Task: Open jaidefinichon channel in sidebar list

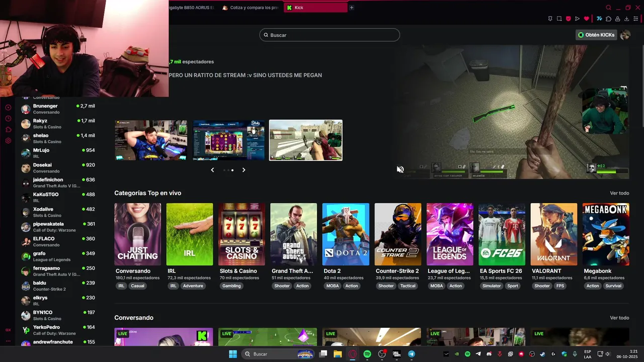Action: tap(58, 183)
